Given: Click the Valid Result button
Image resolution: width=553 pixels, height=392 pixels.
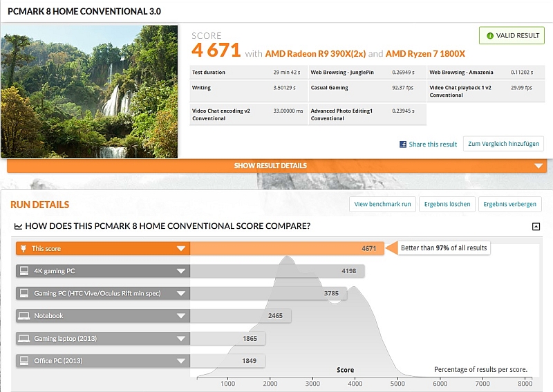Looking at the screenshot, I should click(512, 36).
